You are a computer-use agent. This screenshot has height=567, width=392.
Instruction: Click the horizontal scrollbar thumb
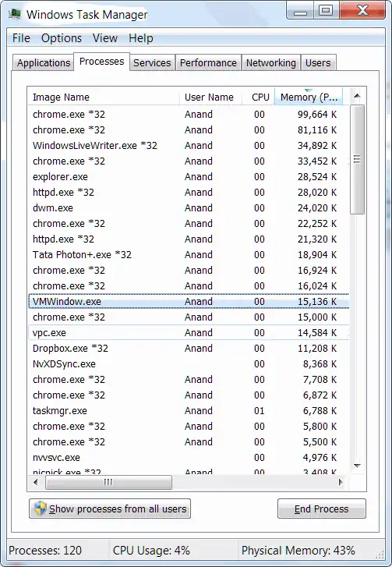click(108, 482)
